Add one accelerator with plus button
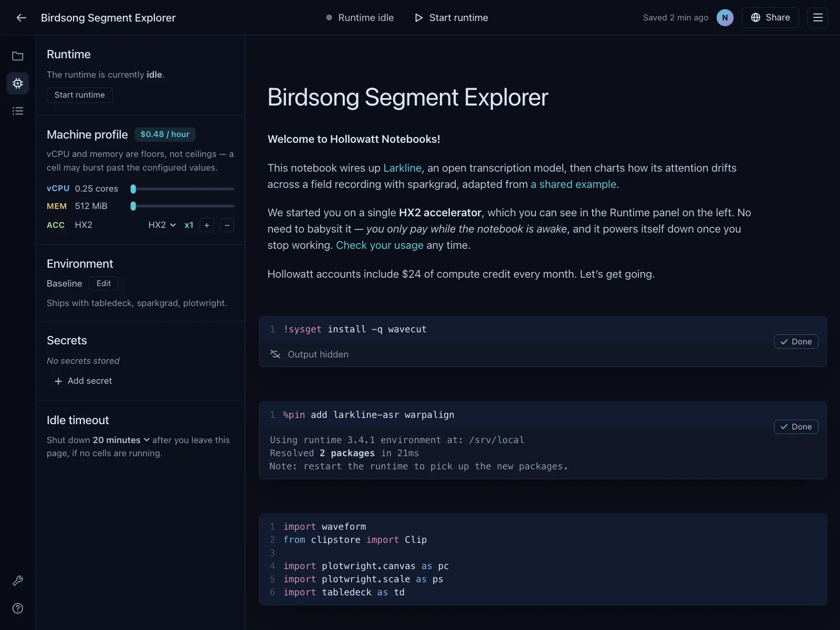Screen dimensions: 840x630 coord(207,225)
